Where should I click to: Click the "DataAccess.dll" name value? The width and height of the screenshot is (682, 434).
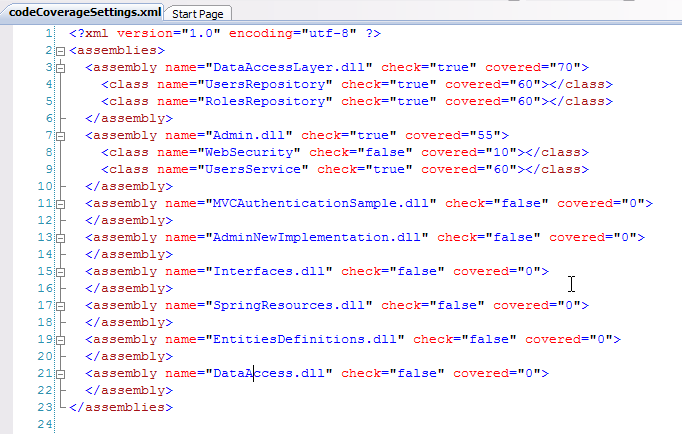269,373
